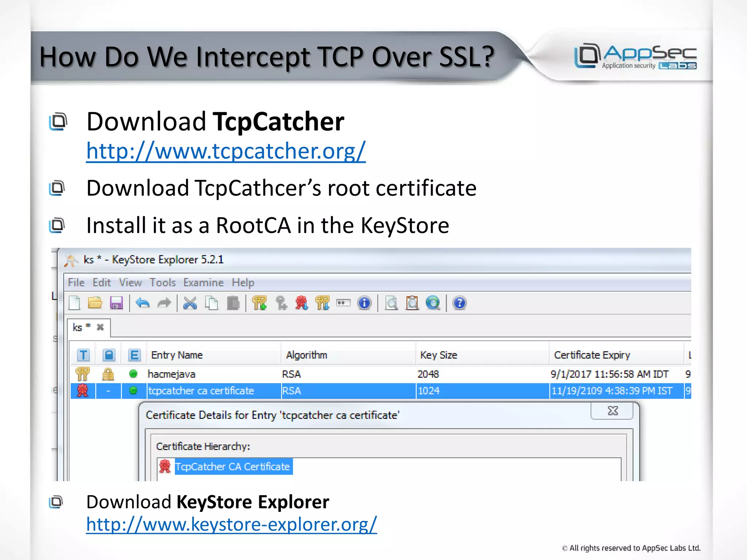Click the Open KeyStore folder icon
The height and width of the screenshot is (560, 747).
click(95, 303)
